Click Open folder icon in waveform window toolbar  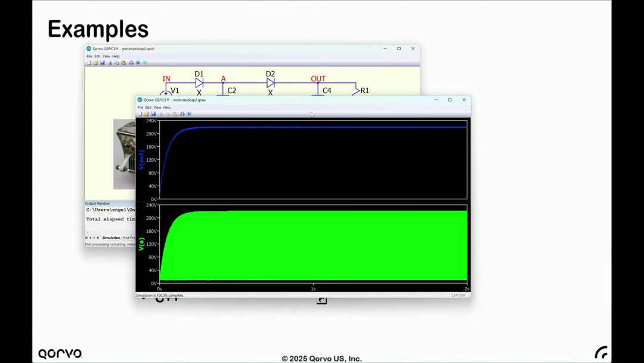coord(147,114)
